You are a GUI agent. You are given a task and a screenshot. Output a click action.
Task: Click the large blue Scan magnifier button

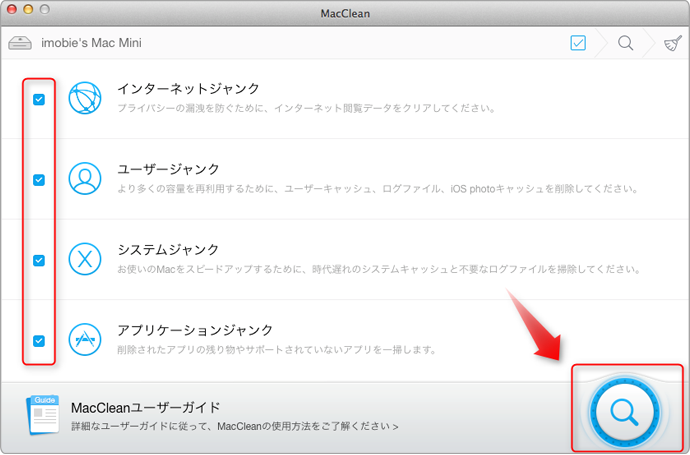624,411
